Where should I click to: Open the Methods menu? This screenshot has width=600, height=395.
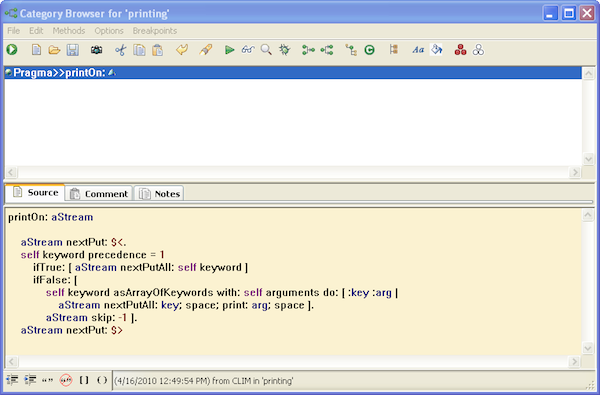tap(69, 31)
